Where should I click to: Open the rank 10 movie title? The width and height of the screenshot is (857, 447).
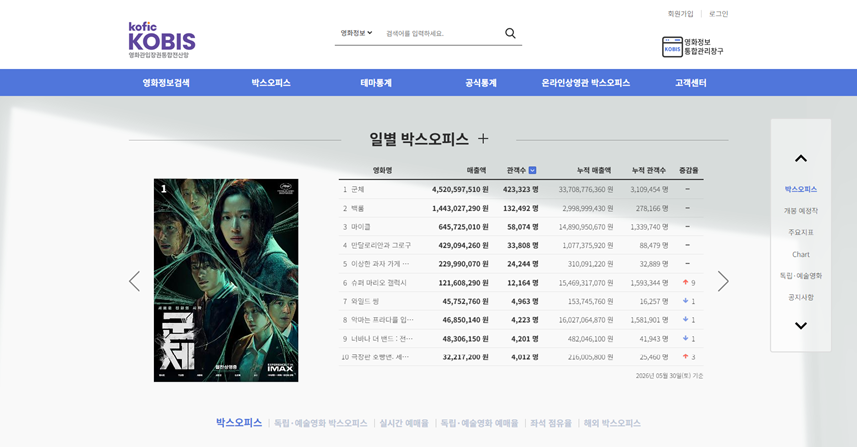tap(380, 357)
